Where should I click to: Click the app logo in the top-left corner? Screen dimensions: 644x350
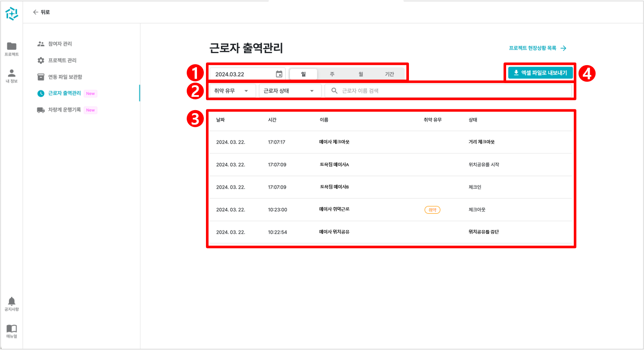point(12,14)
